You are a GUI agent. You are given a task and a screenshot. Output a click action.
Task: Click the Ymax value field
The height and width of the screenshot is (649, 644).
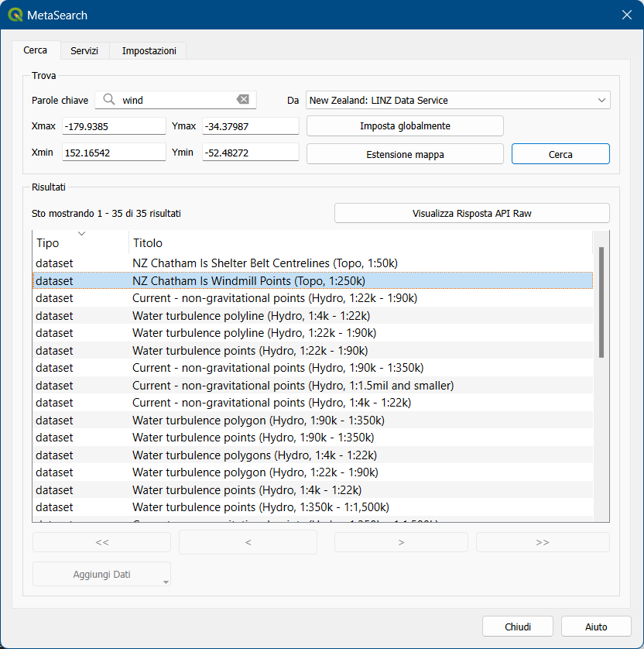point(250,126)
